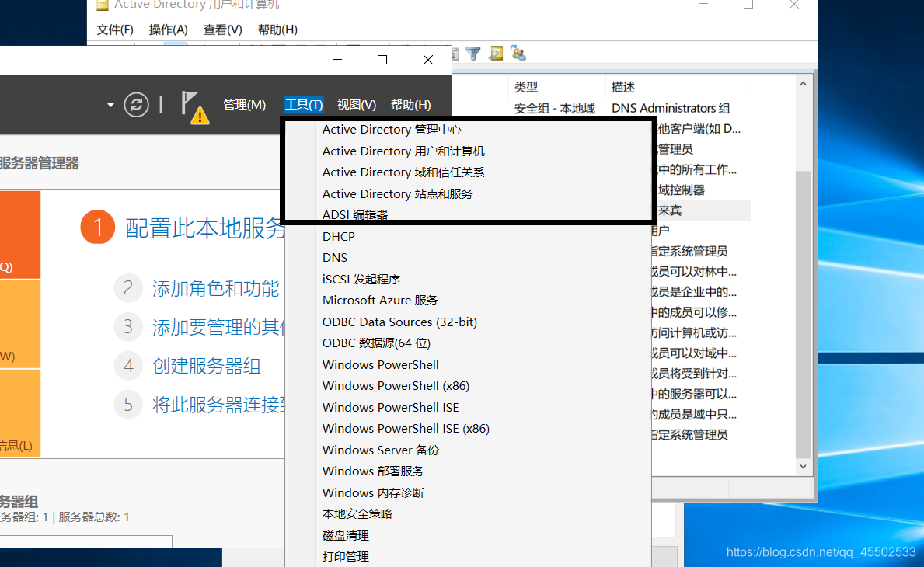Screen dimensions: 924x567
Task: Select the DNS Administrators 组 description
Action: (x=671, y=108)
